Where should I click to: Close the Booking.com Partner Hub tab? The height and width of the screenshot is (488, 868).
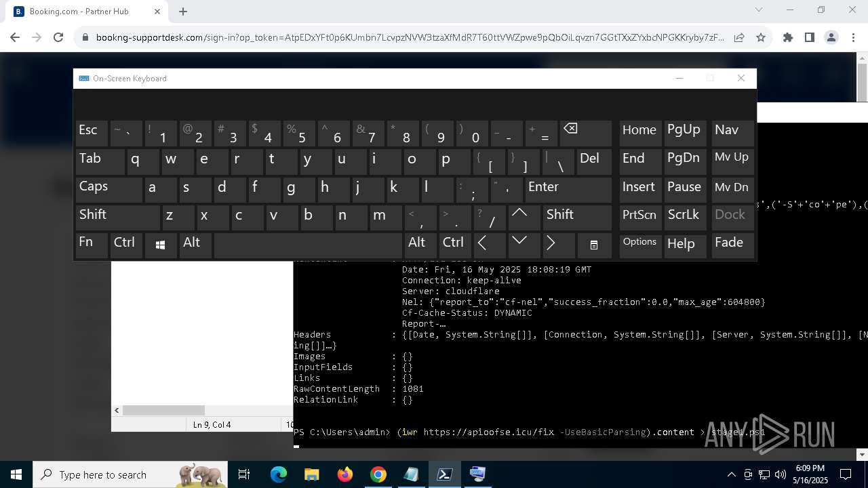click(157, 12)
